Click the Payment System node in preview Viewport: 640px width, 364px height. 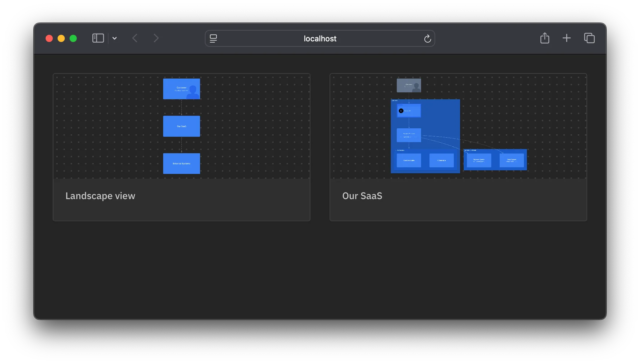point(479,160)
